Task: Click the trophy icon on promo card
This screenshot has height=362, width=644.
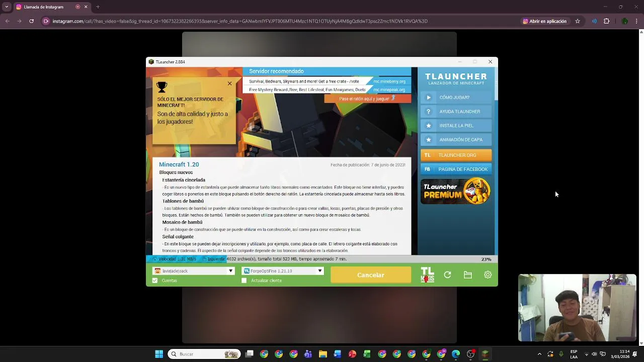Action: (x=162, y=87)
